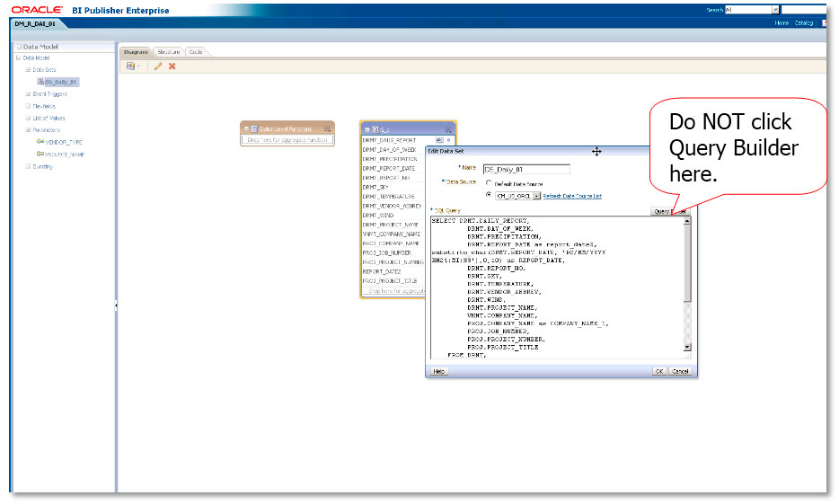Click the DRMT_SKY element in G_1
This screenshot has width=839, height=504.
coord(375,187)
